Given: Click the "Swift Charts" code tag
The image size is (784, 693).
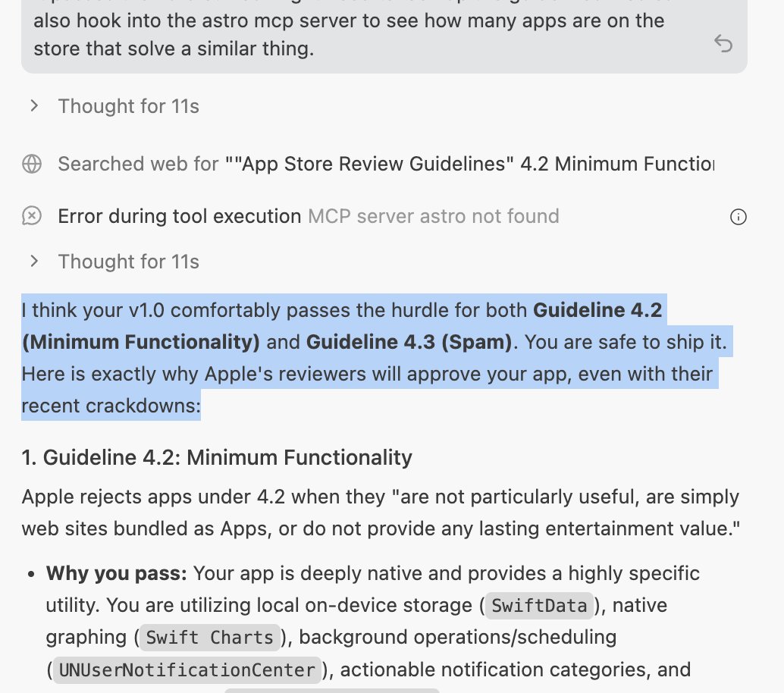Looking at the screenshot, I should point(209,638).
